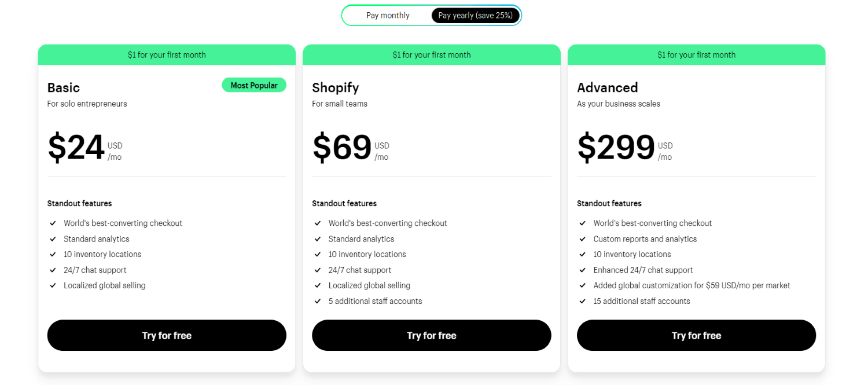The height and width of the screenshot is (385, 868).
Task: Click the checkmark next to Enhanced 24/7 chat support
Action: (582, 270)
